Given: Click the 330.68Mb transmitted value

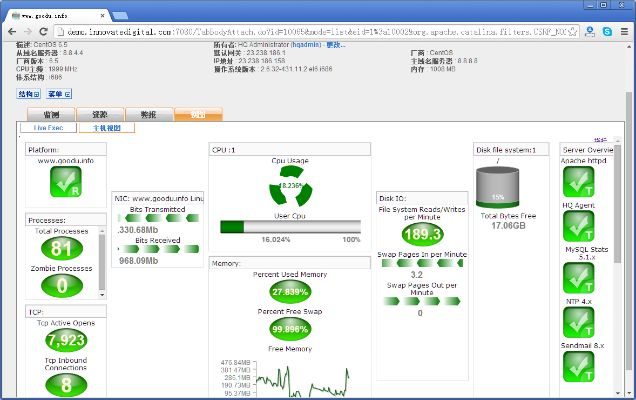Looking at the screenshot, I should pyautogui.click(x=138, y=230).
